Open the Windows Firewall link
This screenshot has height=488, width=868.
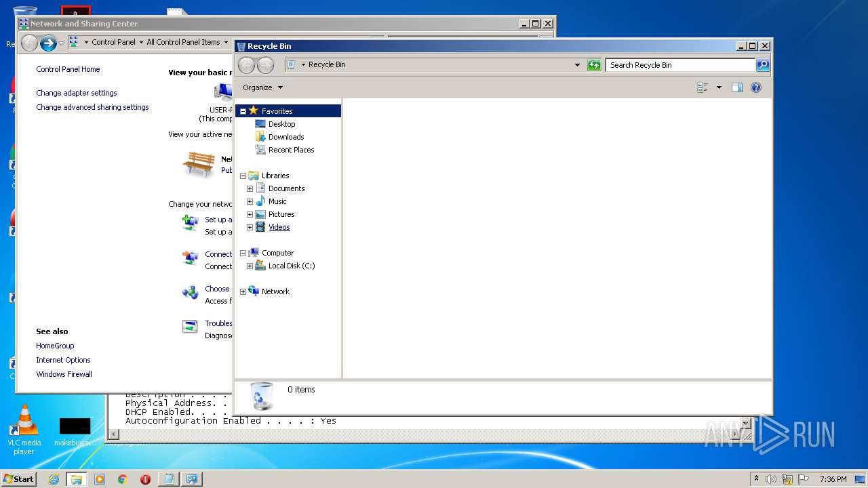click(x=64, y=374)
